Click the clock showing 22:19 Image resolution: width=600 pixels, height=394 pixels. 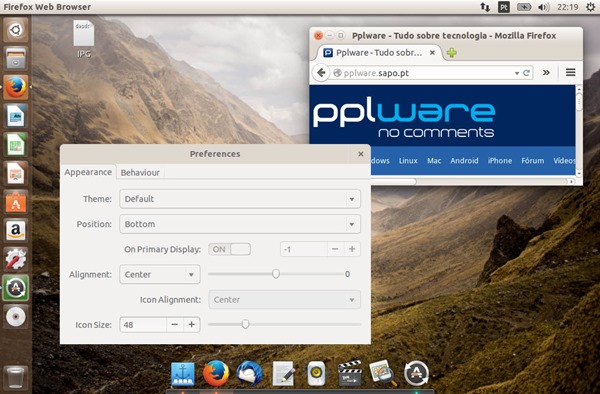click(x=567, y=7)
